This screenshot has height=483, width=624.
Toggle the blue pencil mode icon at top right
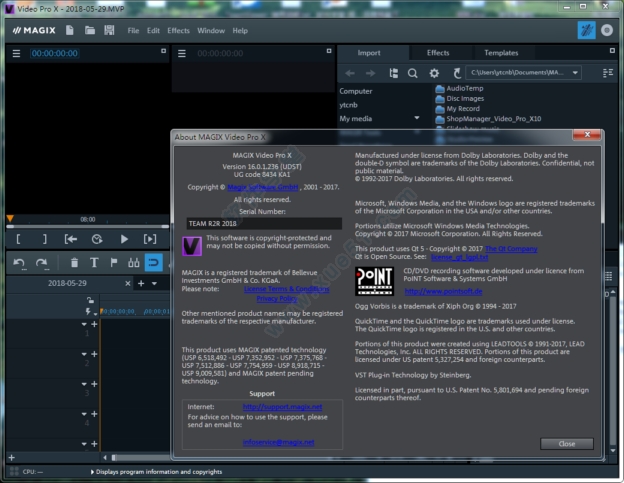[x=587, y=30]
